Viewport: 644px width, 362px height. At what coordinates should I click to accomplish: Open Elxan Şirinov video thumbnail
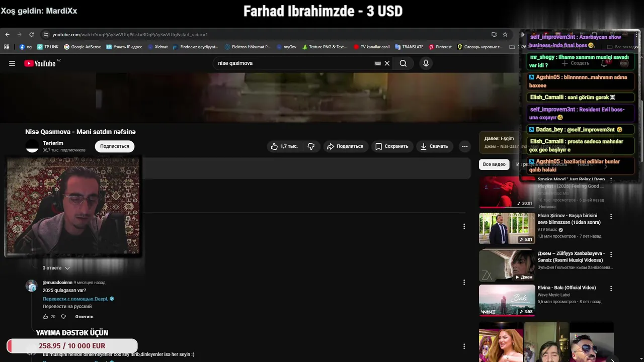point(507,228)
